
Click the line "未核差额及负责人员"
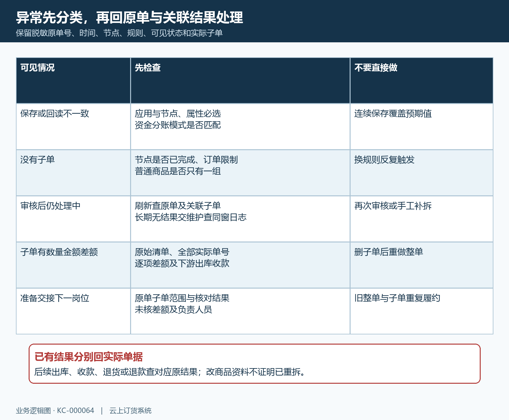pos(173,310)
